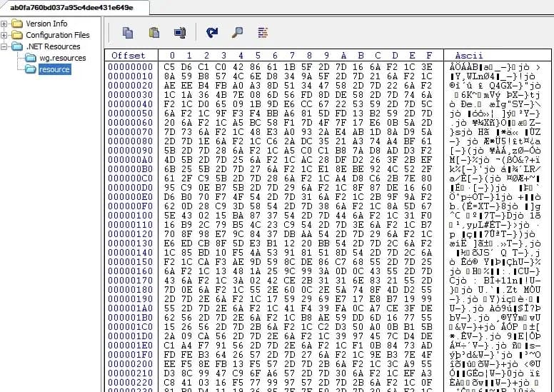Viewport: 554px width, 392px height.
Task: Click the Ascii column header
Action: 469,56
